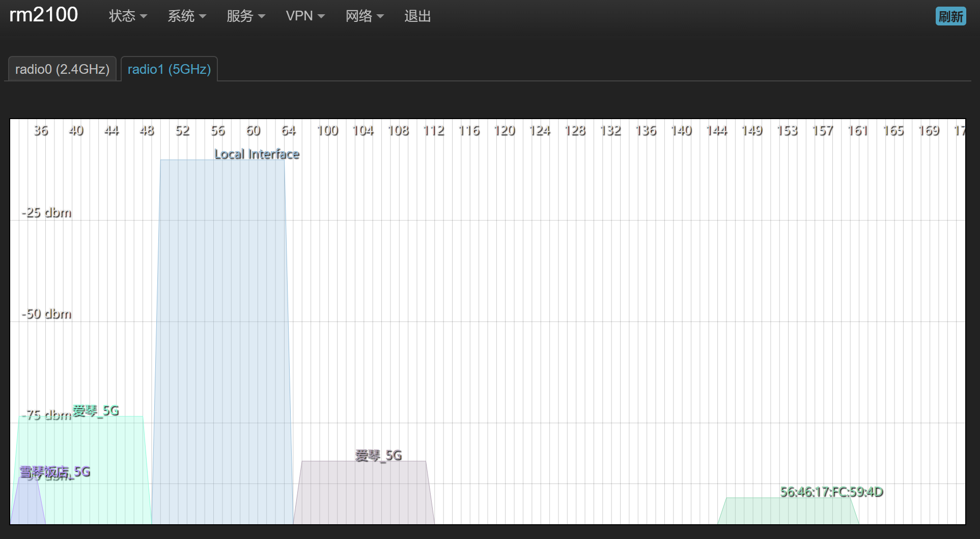Open the 状态 dropdown menu
980x539 pixels.
pyautogui.click(x=128, y=16)
